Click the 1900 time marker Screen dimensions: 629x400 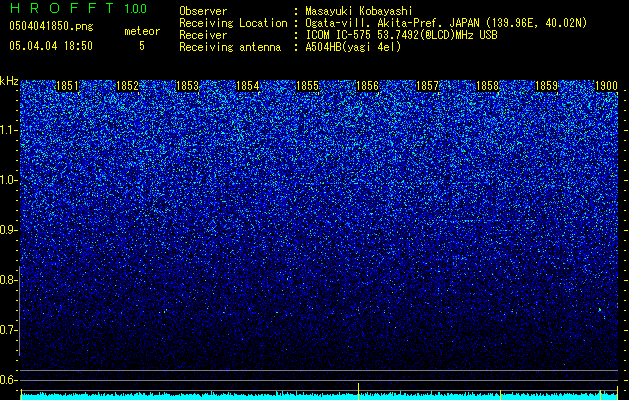click(x=606, y=86)
